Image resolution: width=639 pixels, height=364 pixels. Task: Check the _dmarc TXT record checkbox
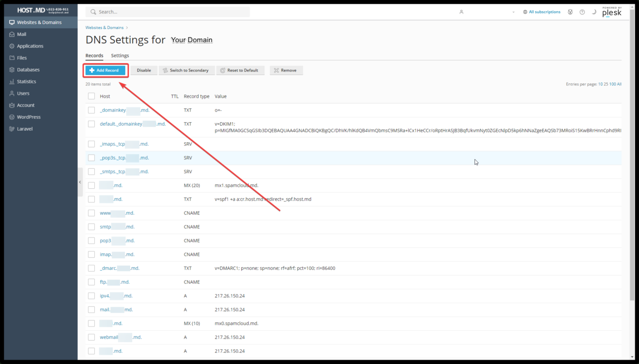click(91, 268)
